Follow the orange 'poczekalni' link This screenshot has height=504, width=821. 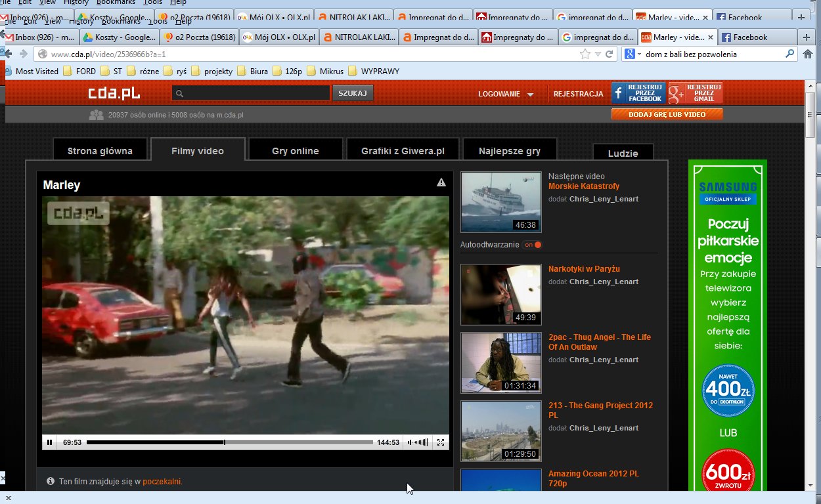click(162, 482)
